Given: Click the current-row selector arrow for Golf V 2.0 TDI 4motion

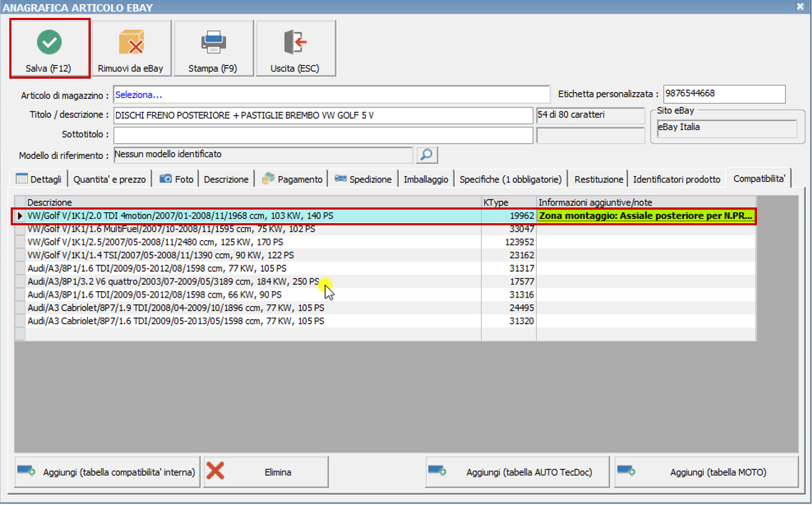Looking at the screenshot, I should (x=20, y=216).
